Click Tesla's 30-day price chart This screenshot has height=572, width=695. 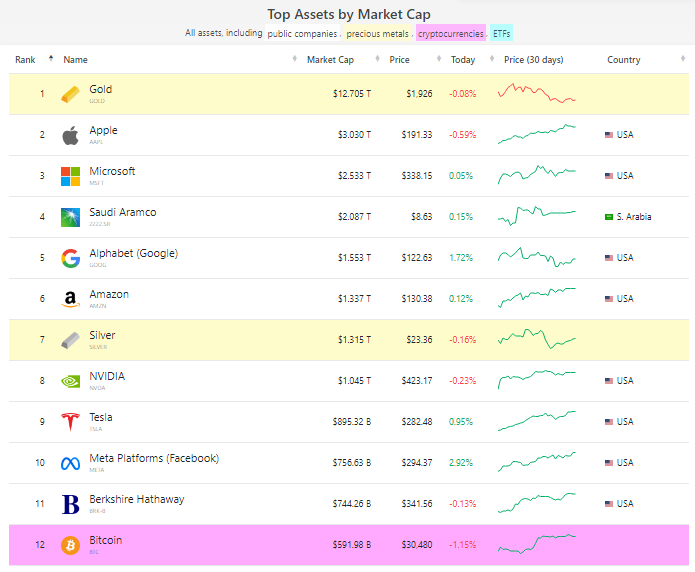(537, 421)
